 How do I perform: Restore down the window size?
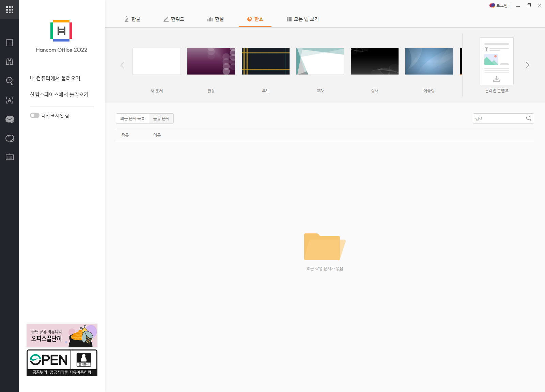(529, 5)
